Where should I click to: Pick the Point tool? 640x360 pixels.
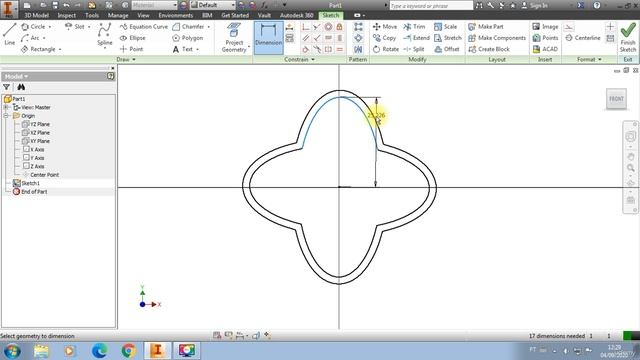coord(131,49)
